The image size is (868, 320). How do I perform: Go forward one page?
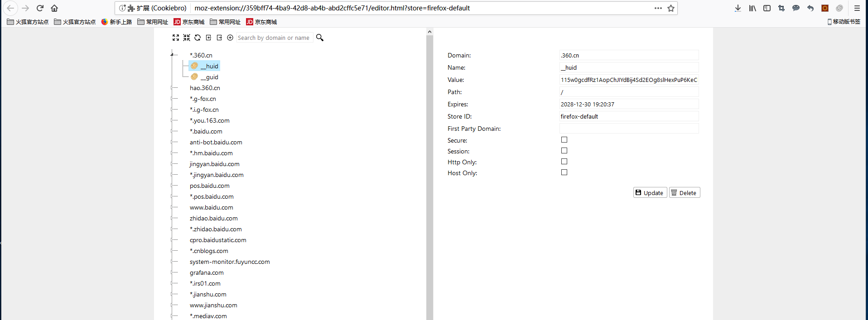click(x=25, y=8)
